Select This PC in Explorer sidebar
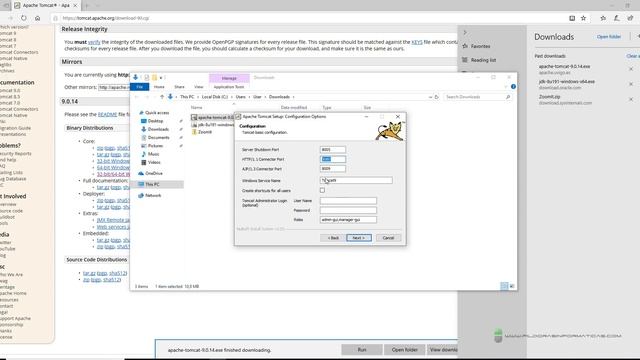Screen dimensions: 640x360 (152, 184)
